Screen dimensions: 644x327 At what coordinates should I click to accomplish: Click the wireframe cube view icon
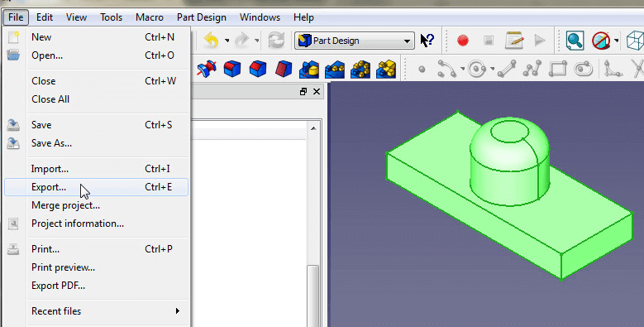pyautogui.click(x=635, y=41)
